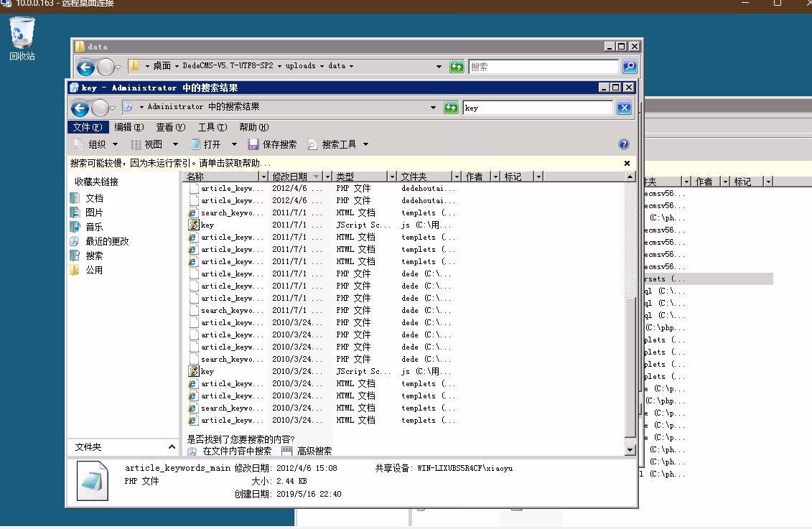Open the address bar history dropdown
Viewport: 812px width, 529px height.
[x=433, y=108]
